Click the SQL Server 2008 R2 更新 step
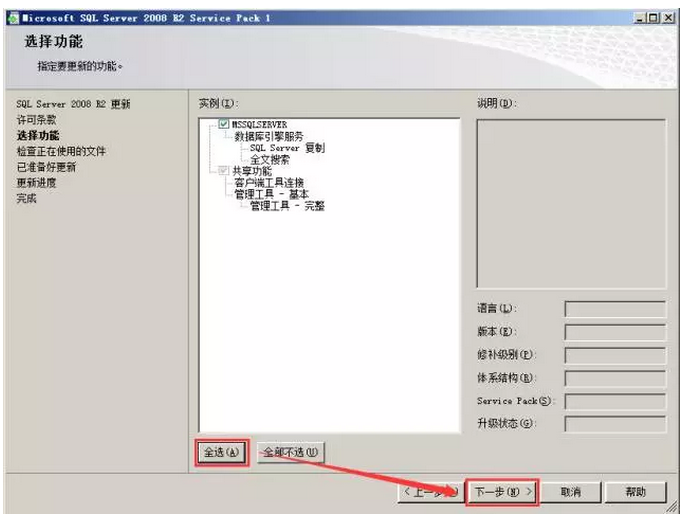Screen dimensions: 685x517 click(73, 104)
